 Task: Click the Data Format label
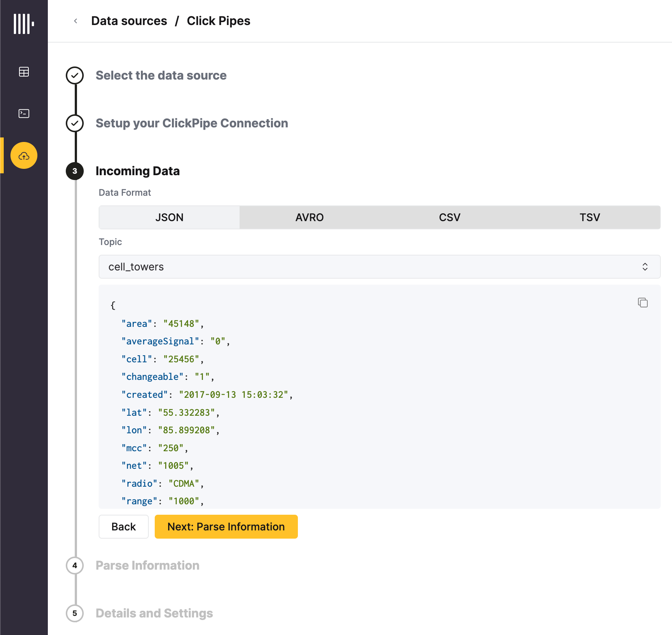[125, 193]
